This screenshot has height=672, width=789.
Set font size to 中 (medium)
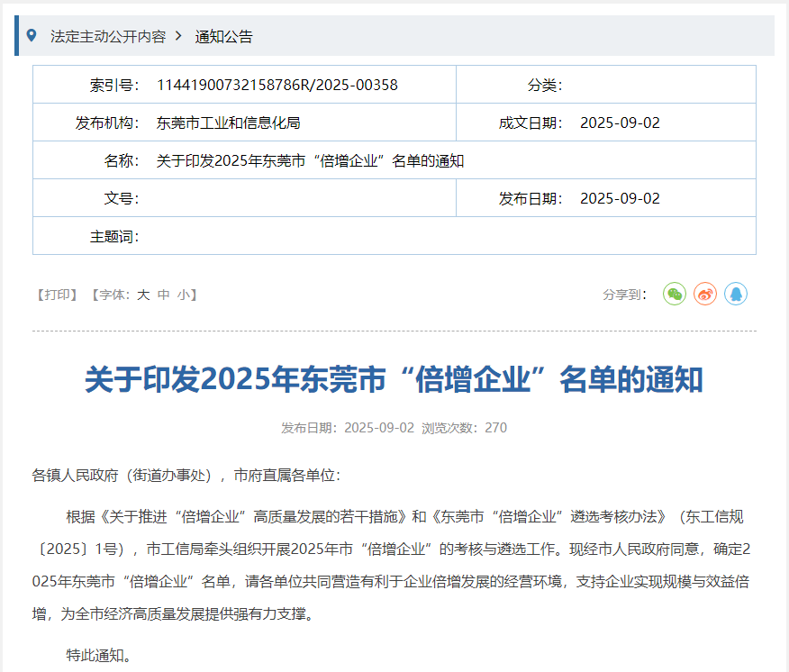point(163,295)
